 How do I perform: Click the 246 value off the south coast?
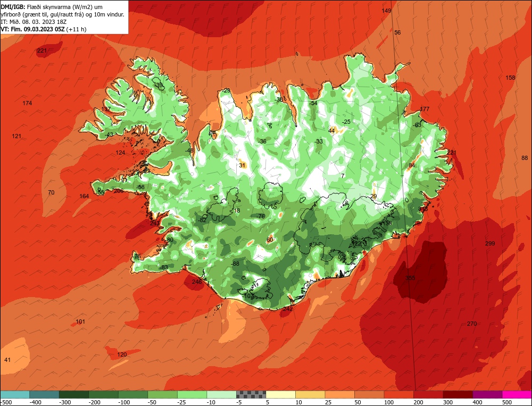pyautogui.click(x=197, y=282)
